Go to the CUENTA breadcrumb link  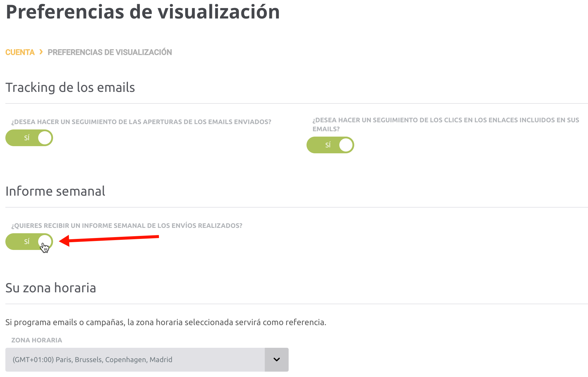(x=20, y=52)
